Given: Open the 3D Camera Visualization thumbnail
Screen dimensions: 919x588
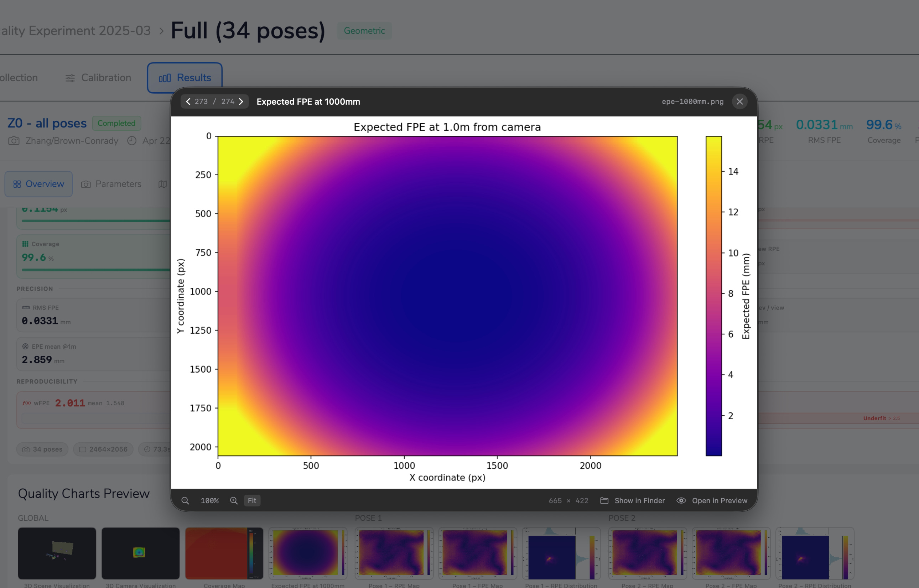Looking at the screenshot, I should pyautogui.click(x=140, y=553).
